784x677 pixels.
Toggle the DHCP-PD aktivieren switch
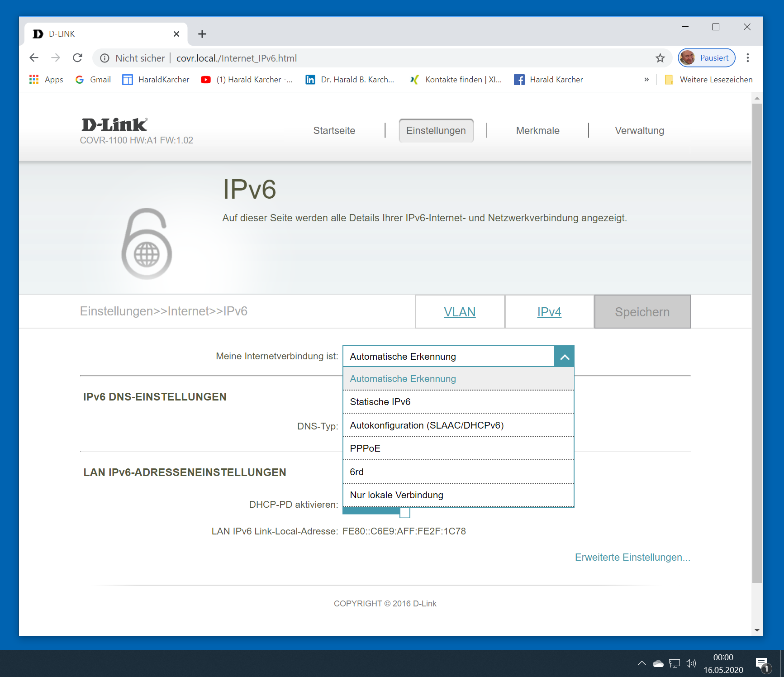pos(376,512)
